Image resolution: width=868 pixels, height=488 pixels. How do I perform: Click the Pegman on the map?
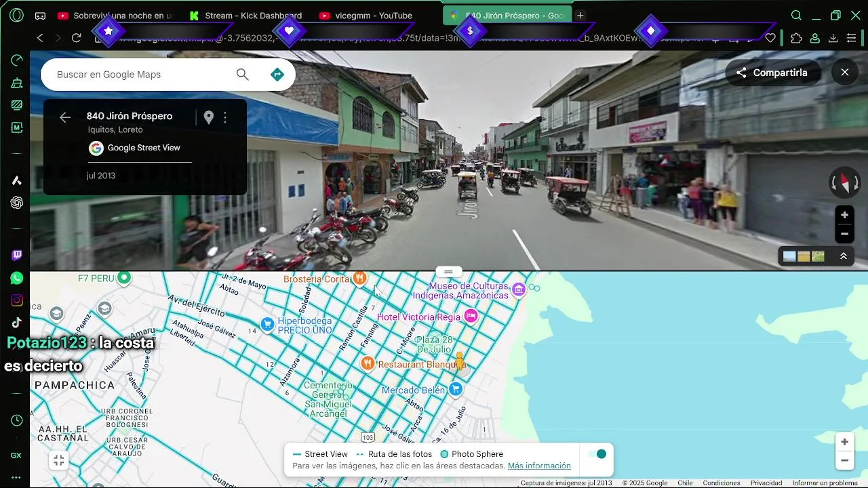[x=460, y=360]
